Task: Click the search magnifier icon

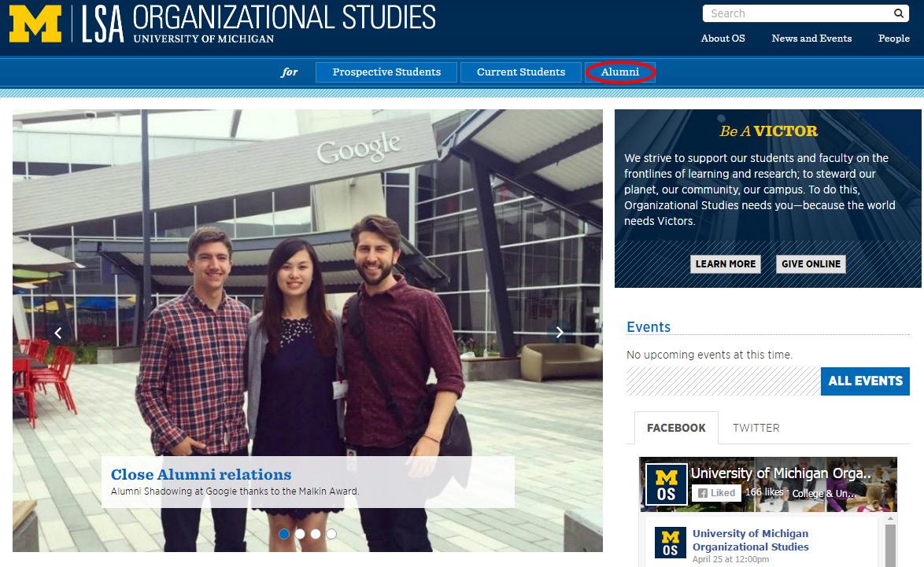Action: point(898,13)
